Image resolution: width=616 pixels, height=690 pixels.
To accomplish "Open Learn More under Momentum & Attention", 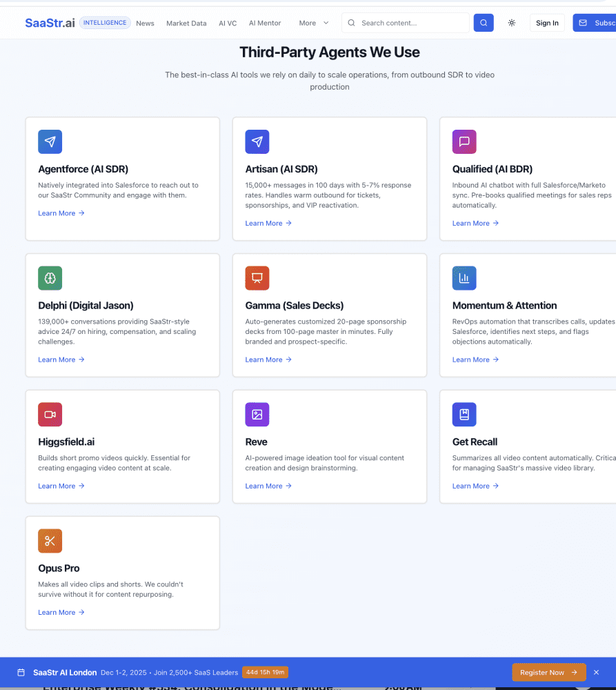I will click(476, 359).
